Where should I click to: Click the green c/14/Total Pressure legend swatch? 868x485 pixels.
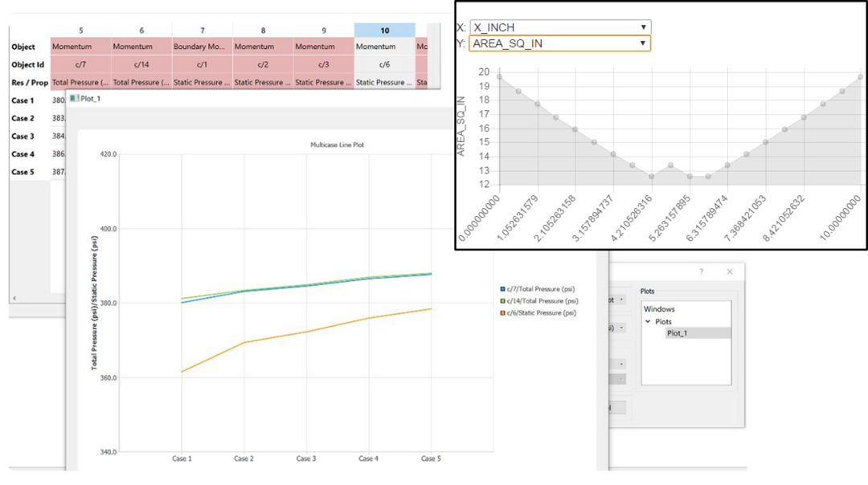point(502,301)
